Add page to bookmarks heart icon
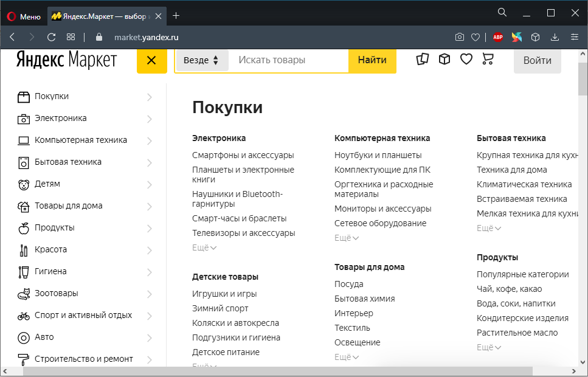 click(476, 37)
